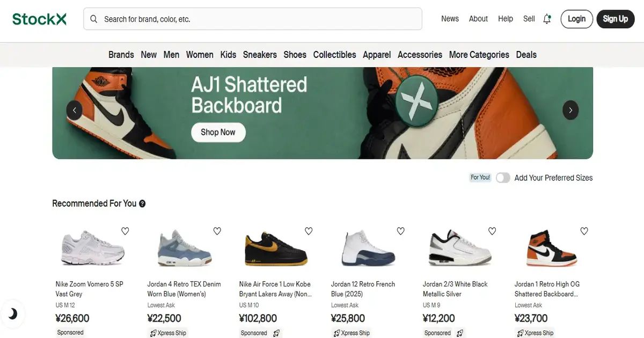
Task: Click the Recommended For You help icon
Action: (x=142, y=204)
